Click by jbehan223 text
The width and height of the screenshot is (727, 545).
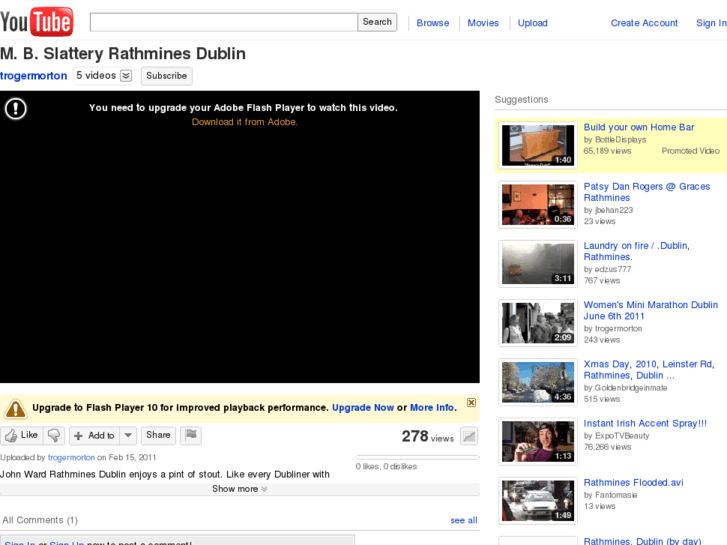(x=608, y=210)
